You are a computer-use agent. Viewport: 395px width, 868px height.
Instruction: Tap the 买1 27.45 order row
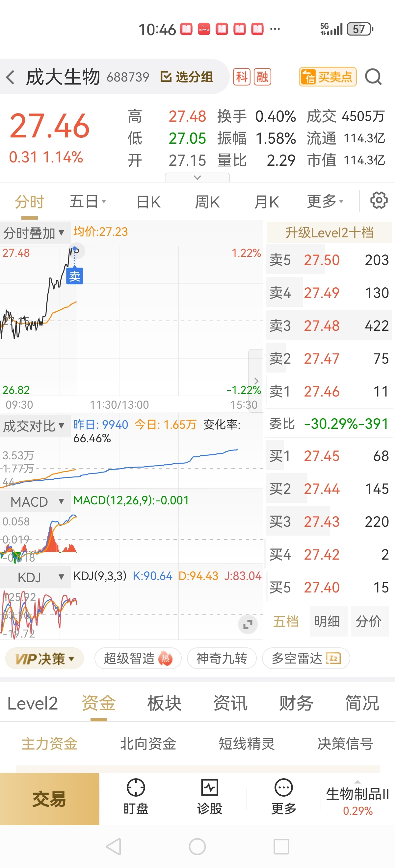click(x=329, y=456)
